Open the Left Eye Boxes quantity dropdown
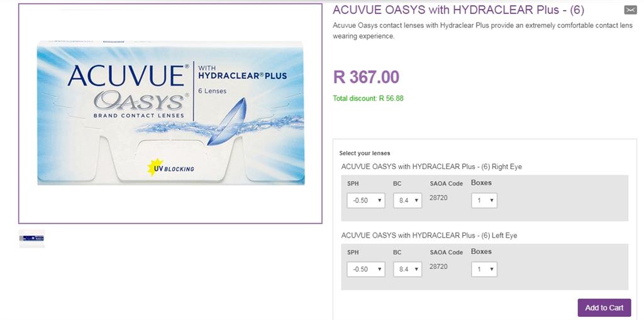The height and width of the screenshot is (320, 644). (x=484, y=269)
